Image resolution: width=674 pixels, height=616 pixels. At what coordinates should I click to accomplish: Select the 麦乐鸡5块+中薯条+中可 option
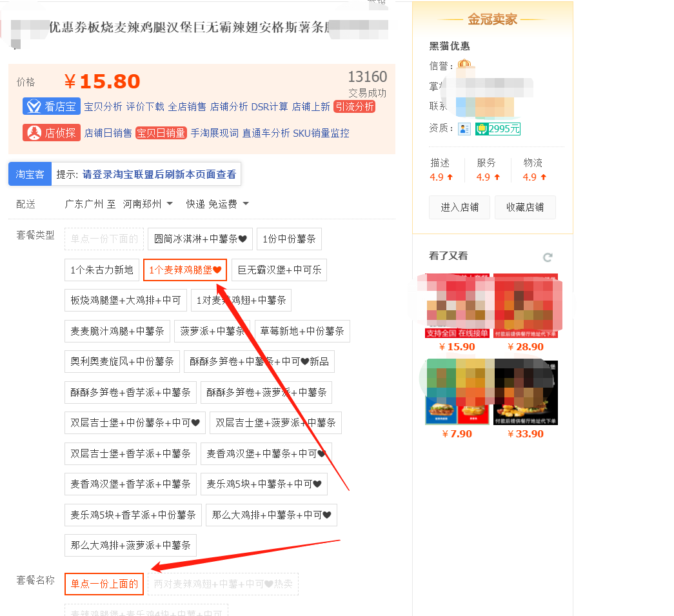coord(264,484)
